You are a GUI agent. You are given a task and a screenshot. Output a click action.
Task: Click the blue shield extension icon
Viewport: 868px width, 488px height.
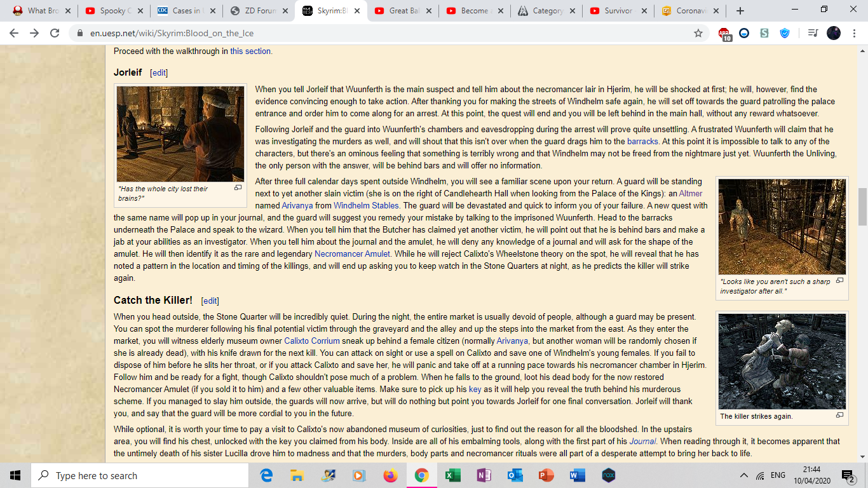click(x=785, y=33)
